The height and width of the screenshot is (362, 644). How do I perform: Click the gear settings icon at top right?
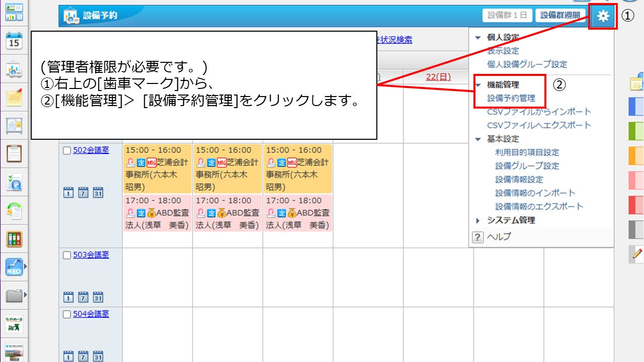pyautogui.click(x=603, y=17)
